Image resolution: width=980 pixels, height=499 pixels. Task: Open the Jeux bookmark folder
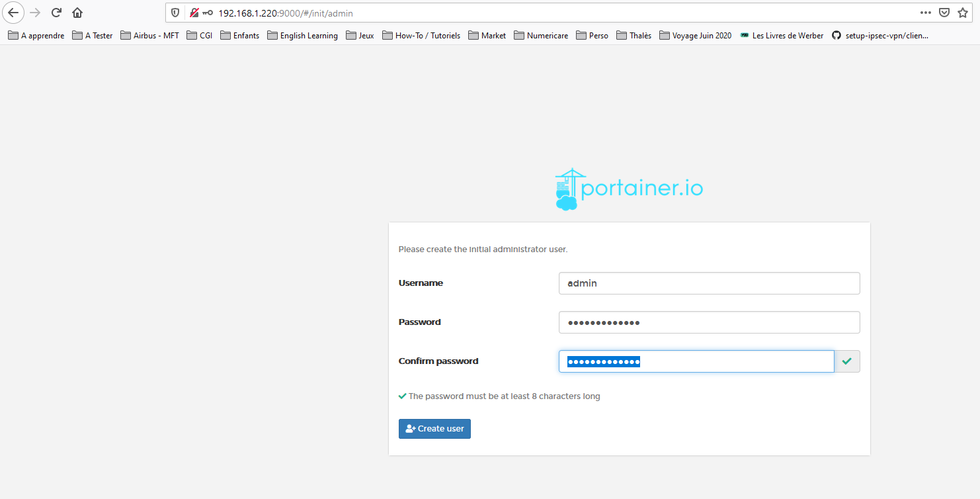[360, 36]
